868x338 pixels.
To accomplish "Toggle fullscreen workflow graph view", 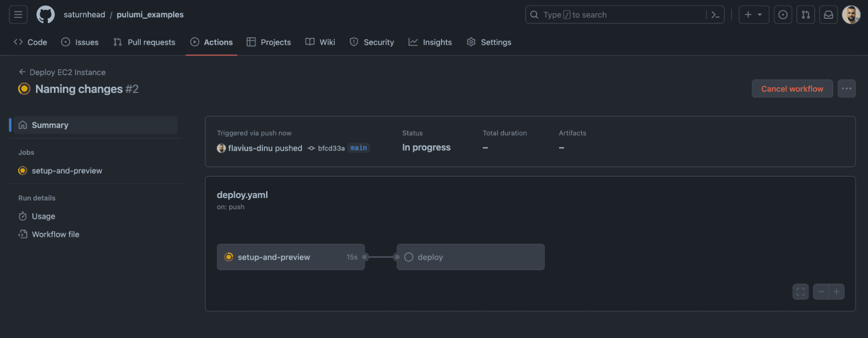I will (801, 292).
